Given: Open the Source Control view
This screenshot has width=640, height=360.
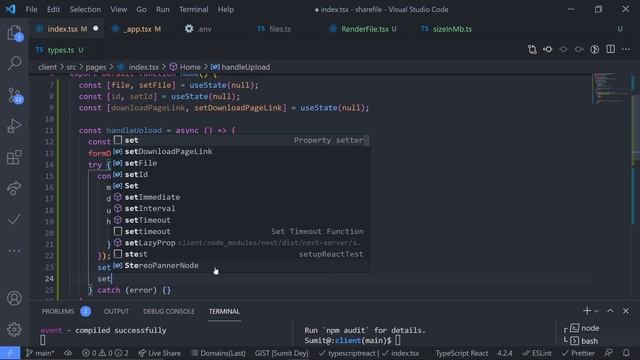Looking at the screenshot, I should click(x=14, y=95).
